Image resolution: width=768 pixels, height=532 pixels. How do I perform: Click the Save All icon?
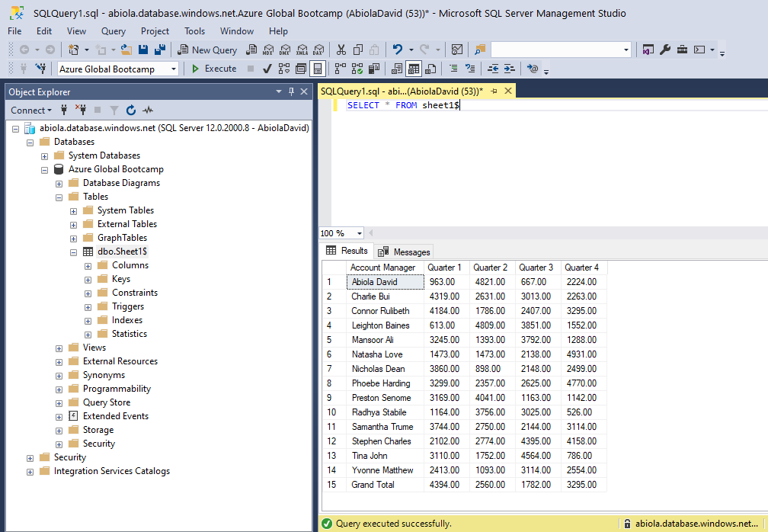[160, 50]
